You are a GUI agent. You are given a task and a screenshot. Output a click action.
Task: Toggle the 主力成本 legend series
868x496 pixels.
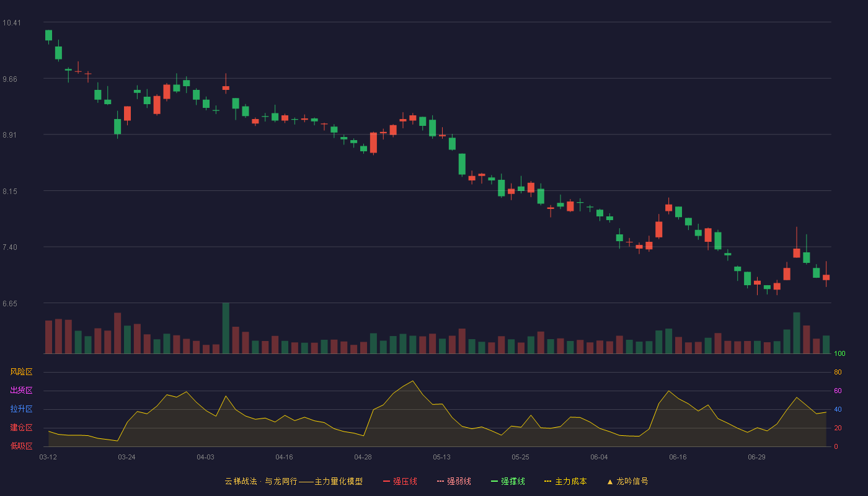[565, 481]
